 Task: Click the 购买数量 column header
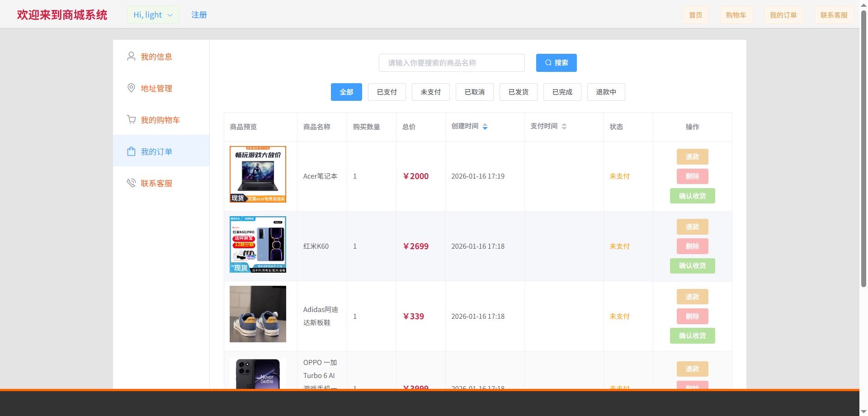click(366, 127)
